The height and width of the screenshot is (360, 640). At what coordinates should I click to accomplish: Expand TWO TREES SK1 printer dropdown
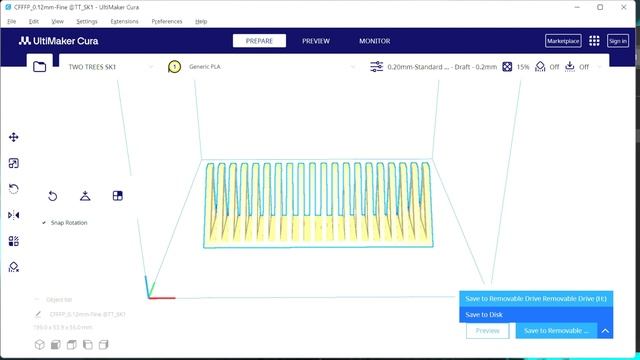(151, 67)
